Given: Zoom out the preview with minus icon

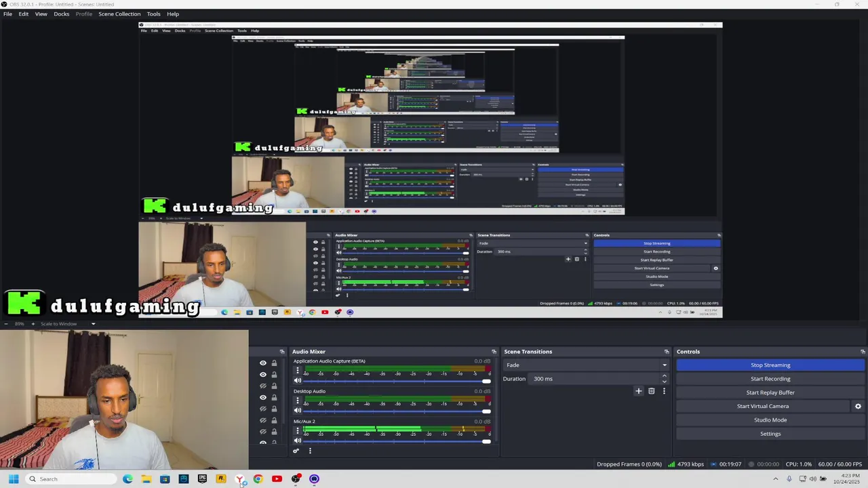Looking at the screenshot, I should [x=5, y=324].
